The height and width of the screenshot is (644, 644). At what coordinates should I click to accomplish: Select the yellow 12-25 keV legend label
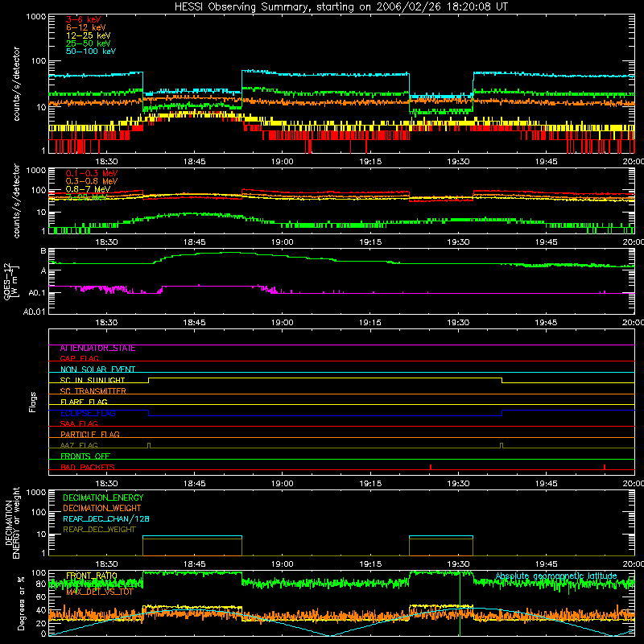point(89,35)
